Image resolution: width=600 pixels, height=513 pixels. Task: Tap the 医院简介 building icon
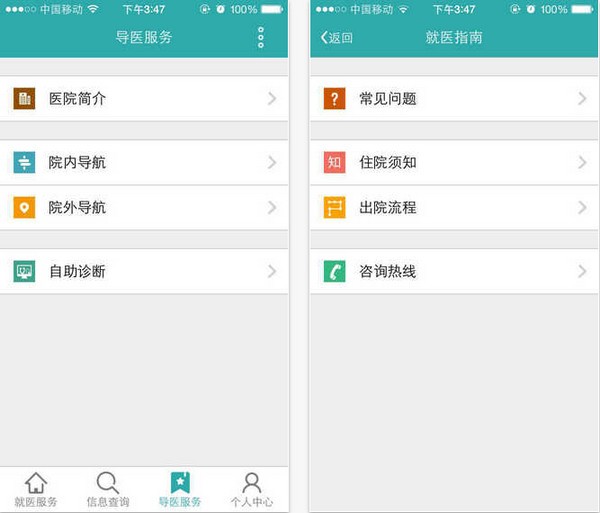(x=24, y=98)
